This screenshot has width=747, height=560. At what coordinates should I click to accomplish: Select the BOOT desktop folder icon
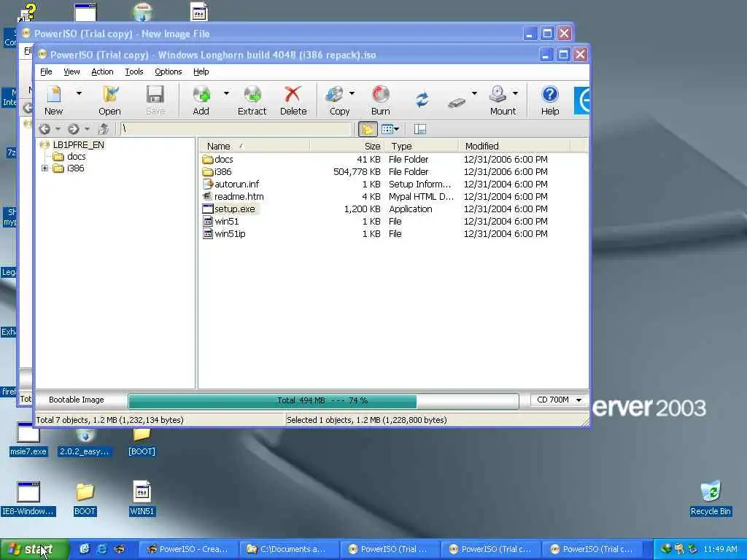click(x=85, y=499)
